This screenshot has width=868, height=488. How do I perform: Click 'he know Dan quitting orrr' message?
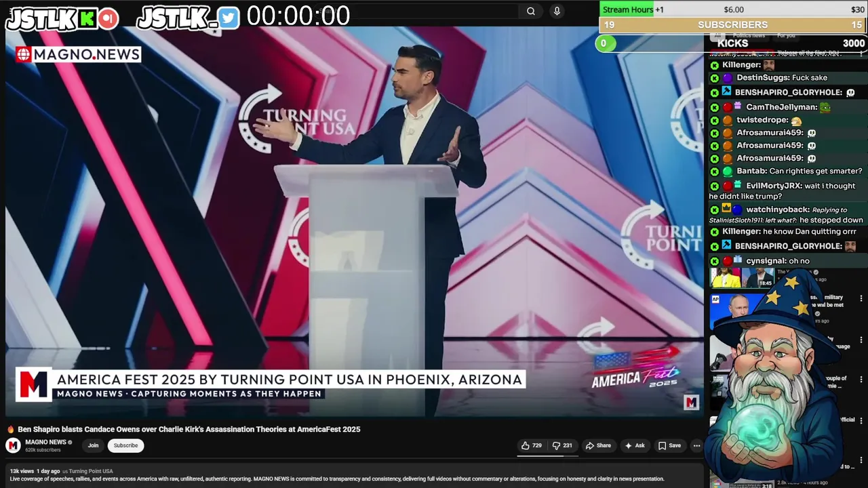point(810,232)
